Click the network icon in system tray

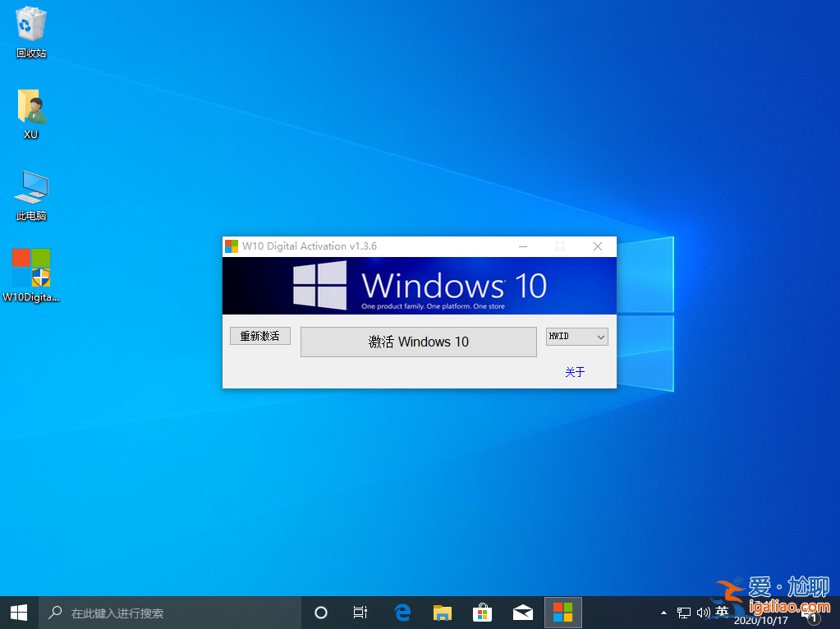[683, 612]
